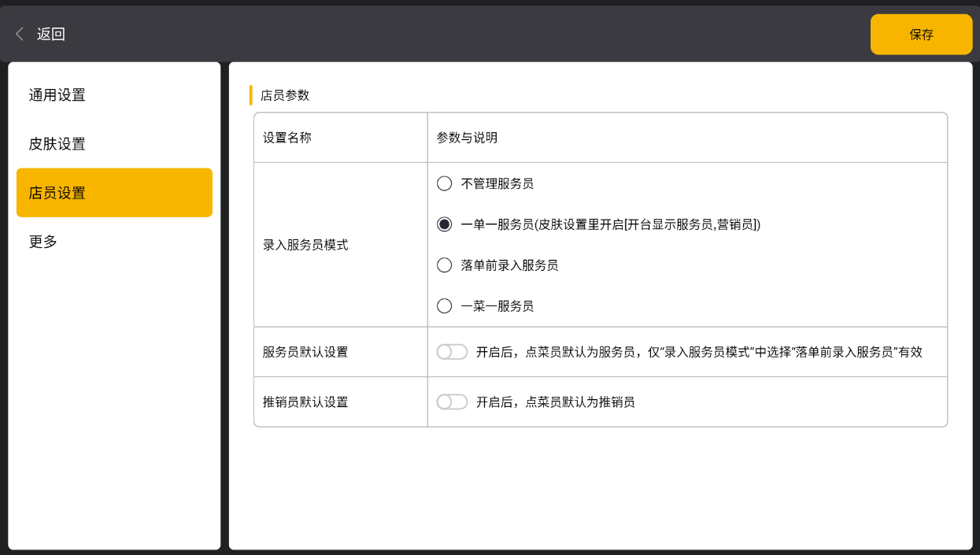This screenshot has width=980, height=555.
Task: Click the 推销员默认设置 row label
Action: tap(305, 402)
